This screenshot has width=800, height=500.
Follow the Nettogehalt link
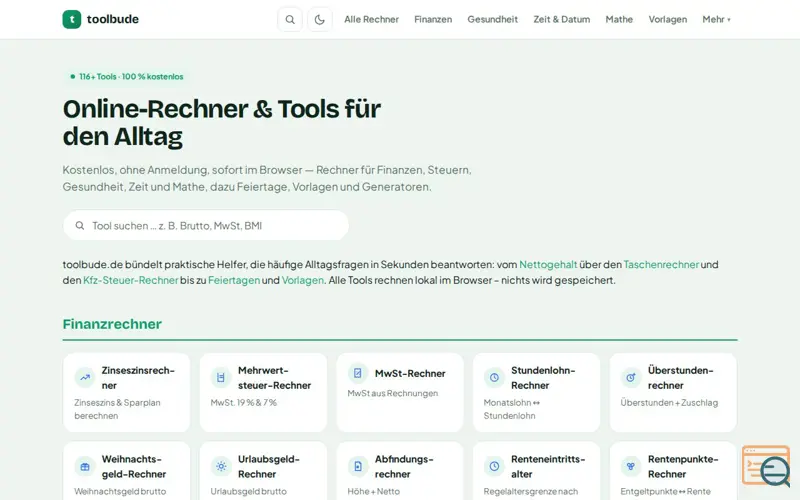[x=548, y=264]
